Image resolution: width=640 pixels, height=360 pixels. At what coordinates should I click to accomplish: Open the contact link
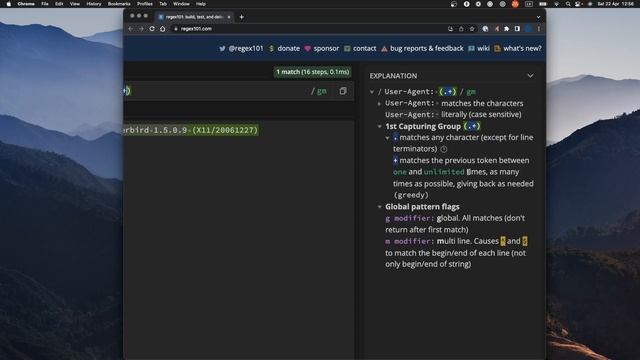[x=360, y=48]
